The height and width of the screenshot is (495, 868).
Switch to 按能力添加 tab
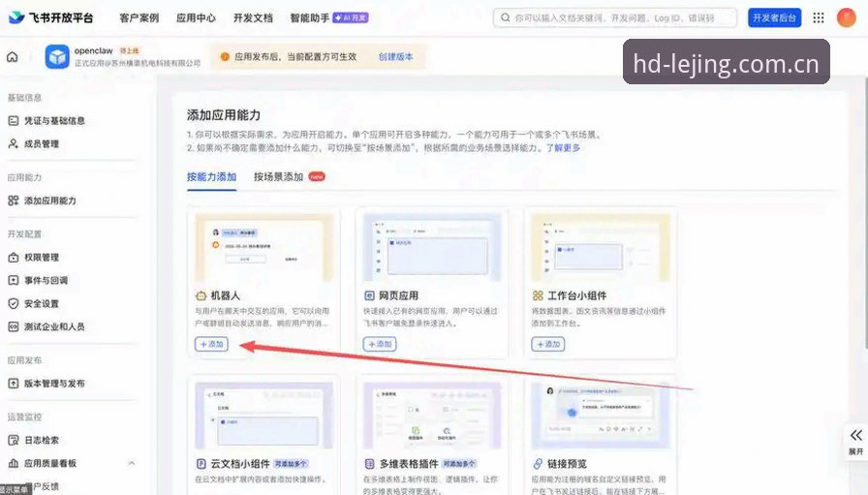[x=211, y=177]
